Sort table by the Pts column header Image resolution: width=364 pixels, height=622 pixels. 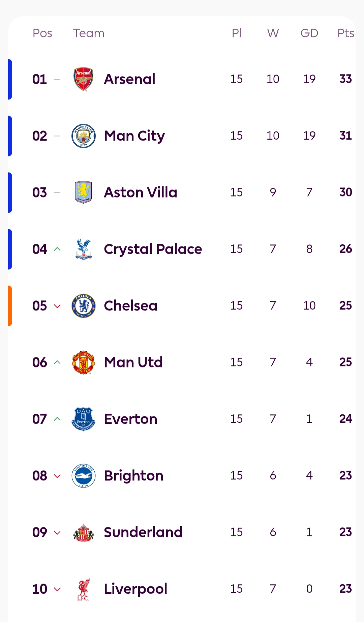[x=345, y=33]
